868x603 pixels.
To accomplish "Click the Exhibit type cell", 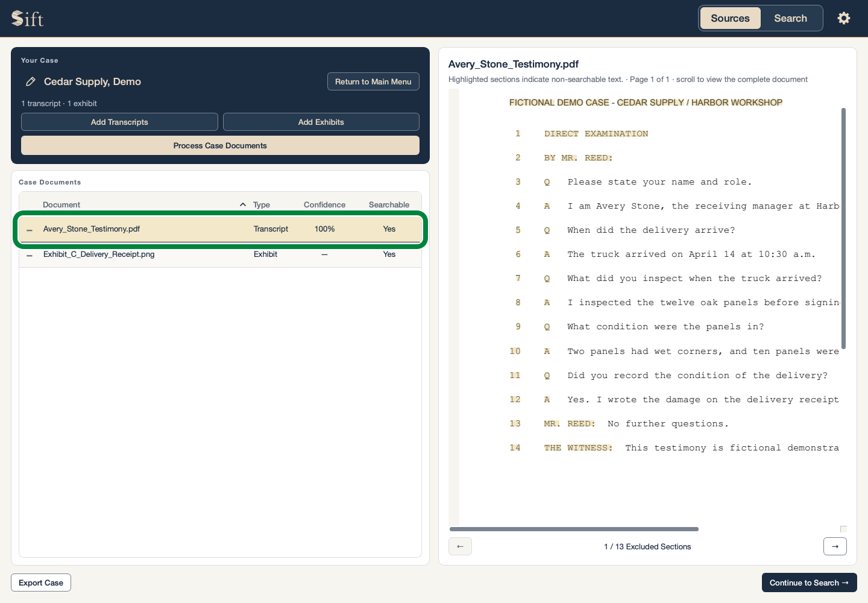I will 265,254.
